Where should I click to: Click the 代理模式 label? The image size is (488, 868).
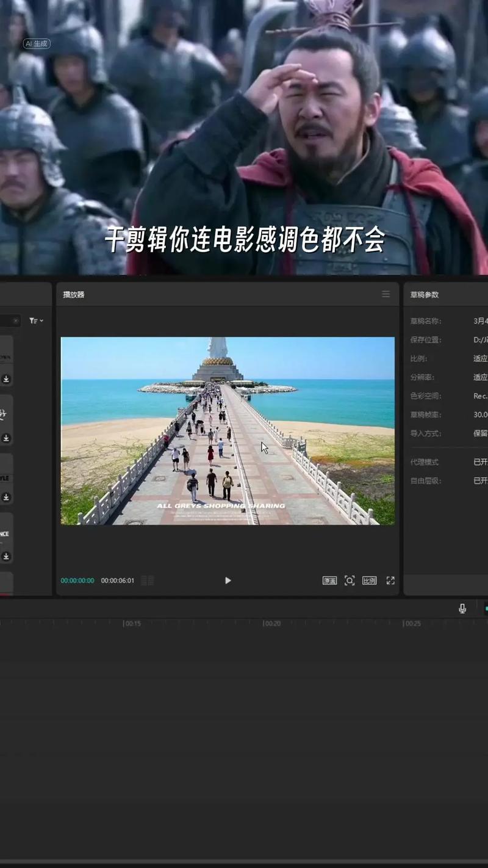pos(425,462)
